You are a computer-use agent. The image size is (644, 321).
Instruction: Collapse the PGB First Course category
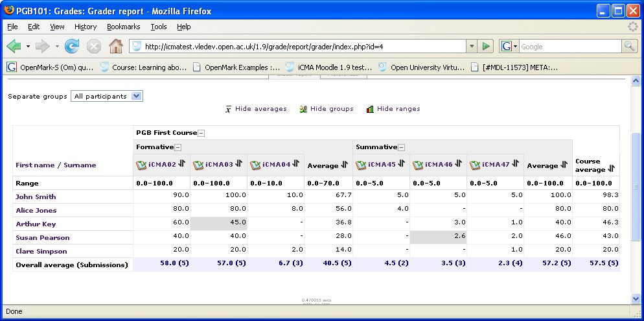(201, 133)
